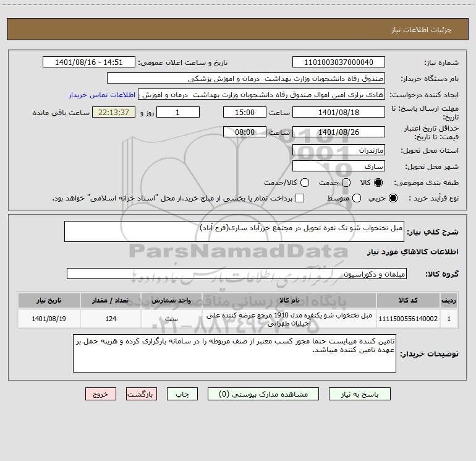Viewport: 476px width, 461px height.
Task: Tick the اسناد خزانه اسلامی payment checkbox
Action: tap(300, 198)
